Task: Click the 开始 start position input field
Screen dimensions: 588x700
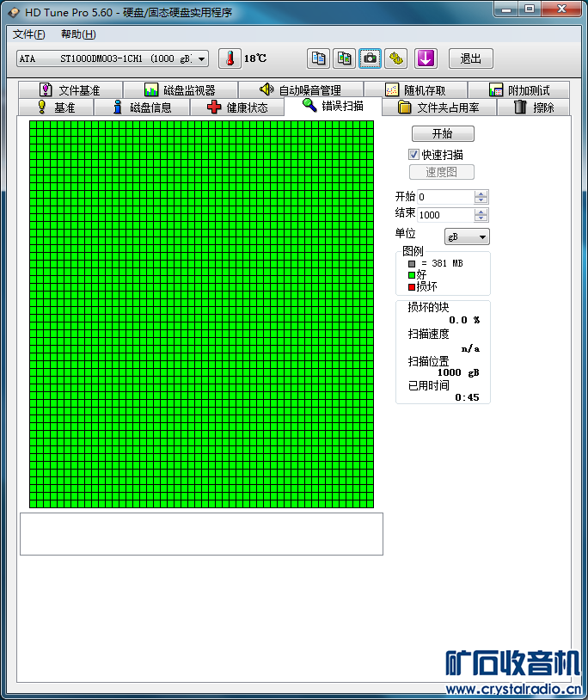Action: pyautogui.click(x=445, y=197)
